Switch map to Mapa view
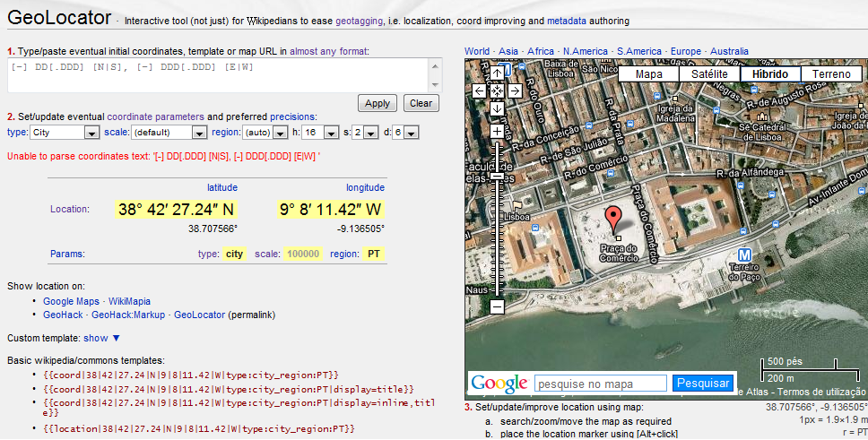This screenshot has width=868, height=440. (649, 74)
